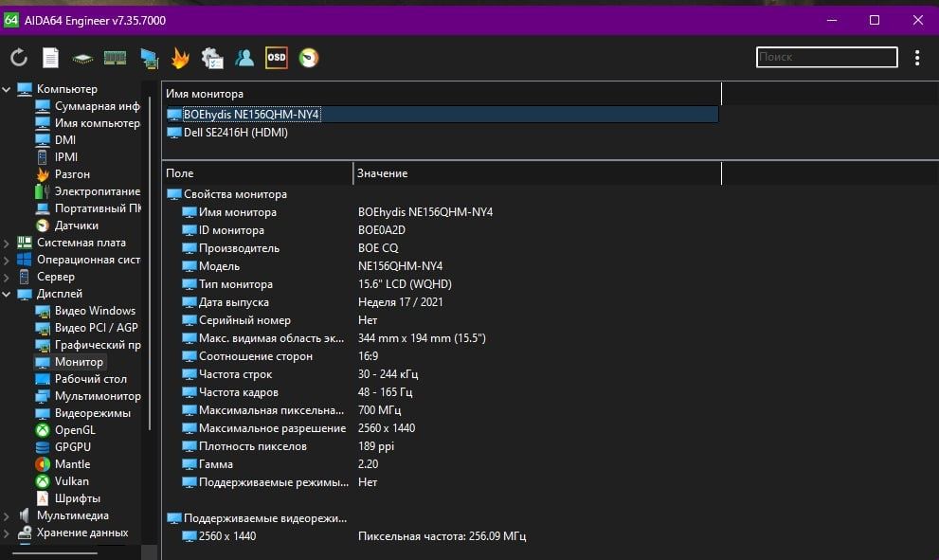
Task: Click the Поиск search field
Action: click(x=826, y=57)
